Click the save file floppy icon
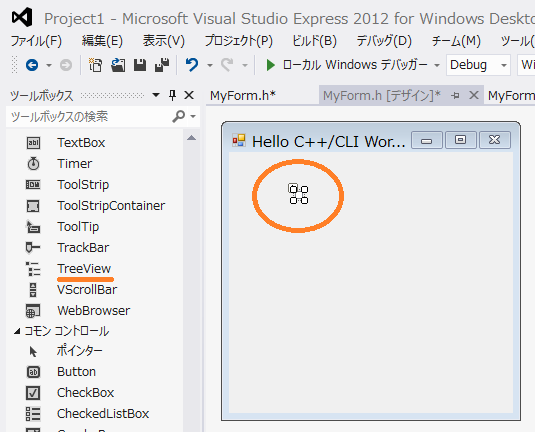Viewport: 535px width, 432px height. pyautogui.click(x=140, y=65)
